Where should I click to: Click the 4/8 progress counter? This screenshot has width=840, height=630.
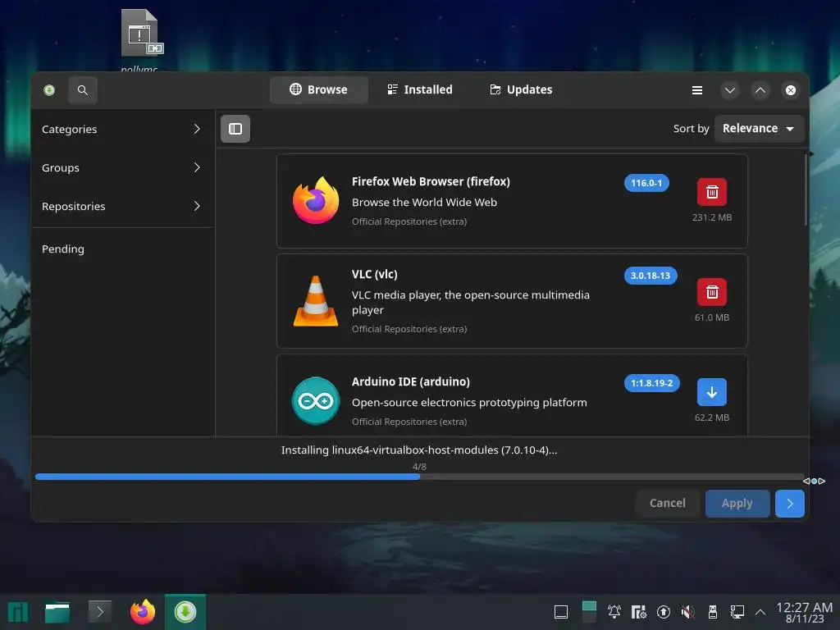click(x=419, y=467)
